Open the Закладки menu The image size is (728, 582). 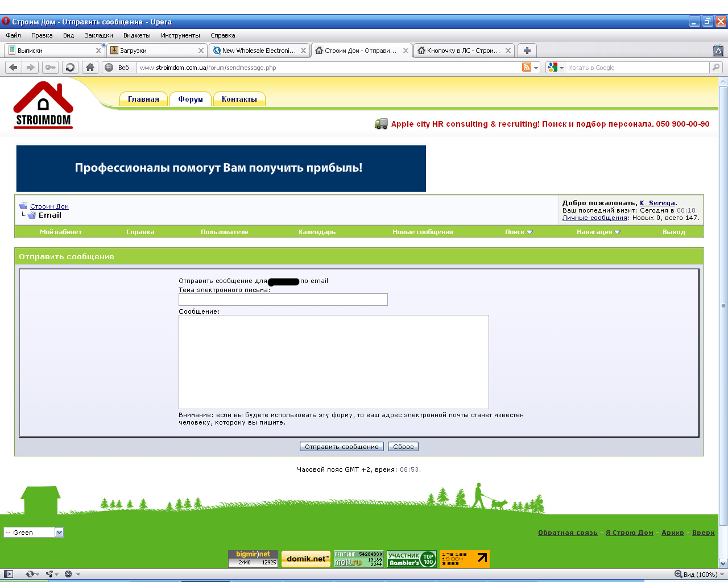[99, 35]
